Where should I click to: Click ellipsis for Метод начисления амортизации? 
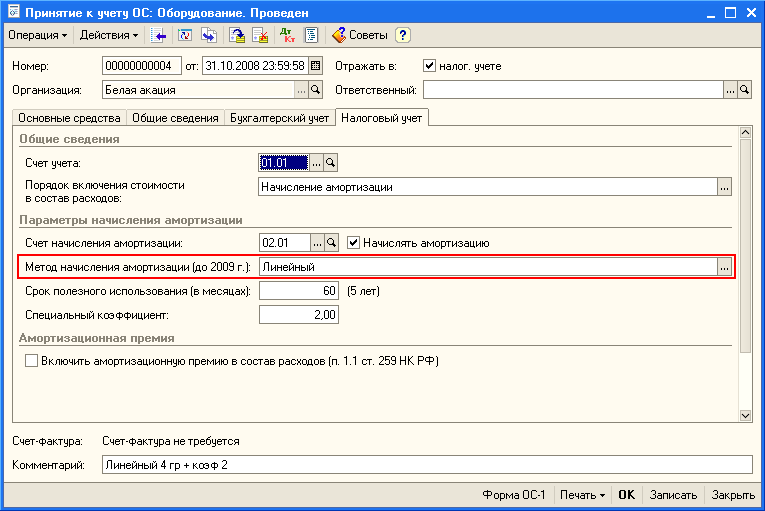[725, 267]
